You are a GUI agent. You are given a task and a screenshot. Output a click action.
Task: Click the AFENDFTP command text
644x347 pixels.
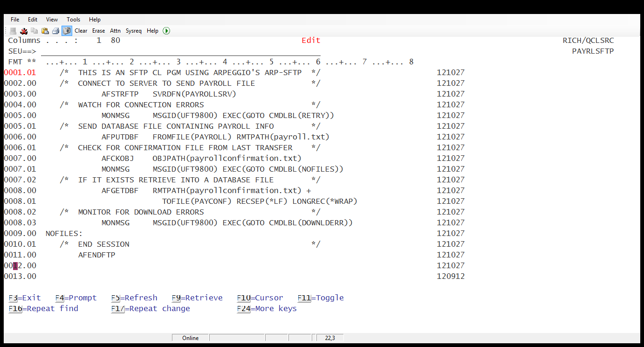(x=97, y=255)
